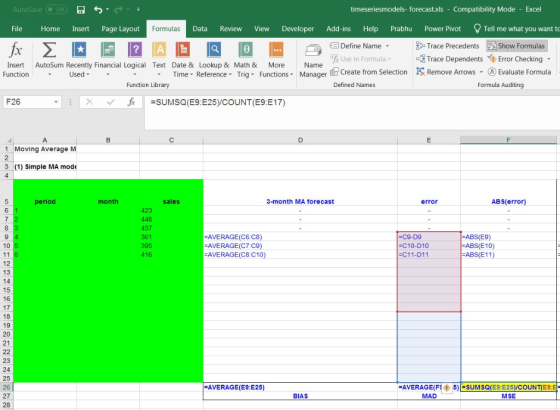Viewport: 560px width, 410px height.
Task: Click cell containing =C10-D10
Action: click(x=429, y=246)
